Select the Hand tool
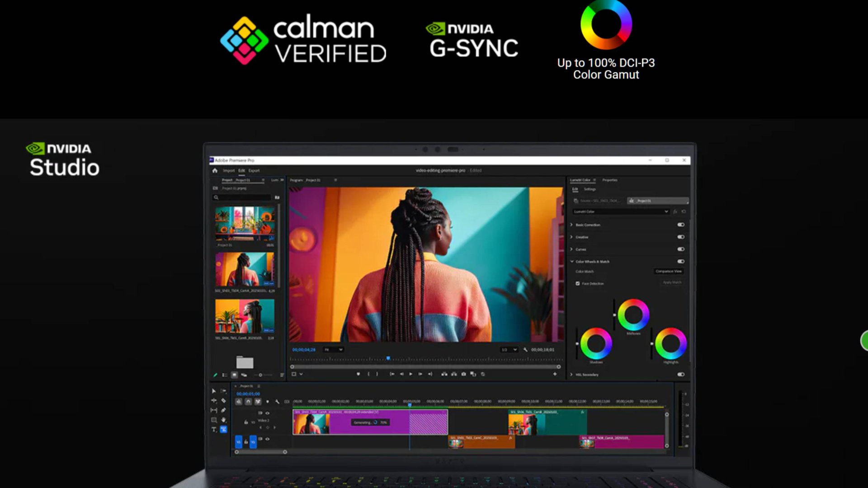 pyautogui.click(x=223, y=420)
